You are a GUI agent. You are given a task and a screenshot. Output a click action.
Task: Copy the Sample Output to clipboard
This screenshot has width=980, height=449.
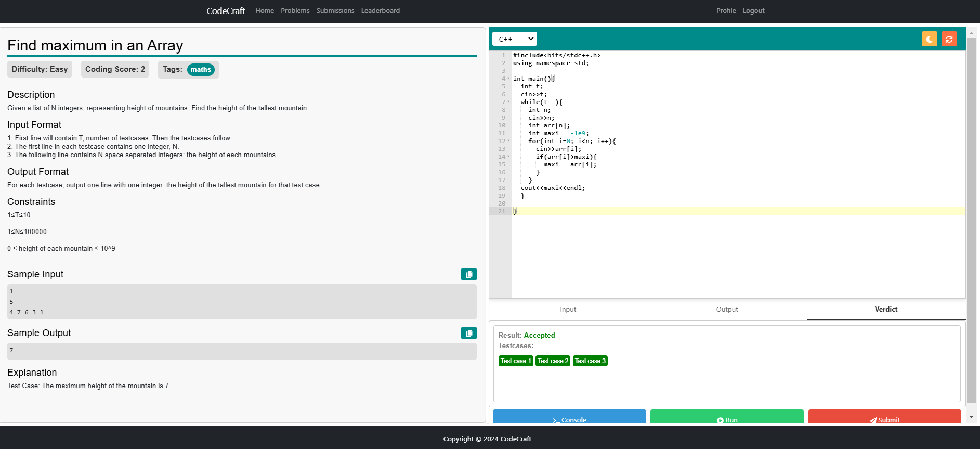pos(468,333)
